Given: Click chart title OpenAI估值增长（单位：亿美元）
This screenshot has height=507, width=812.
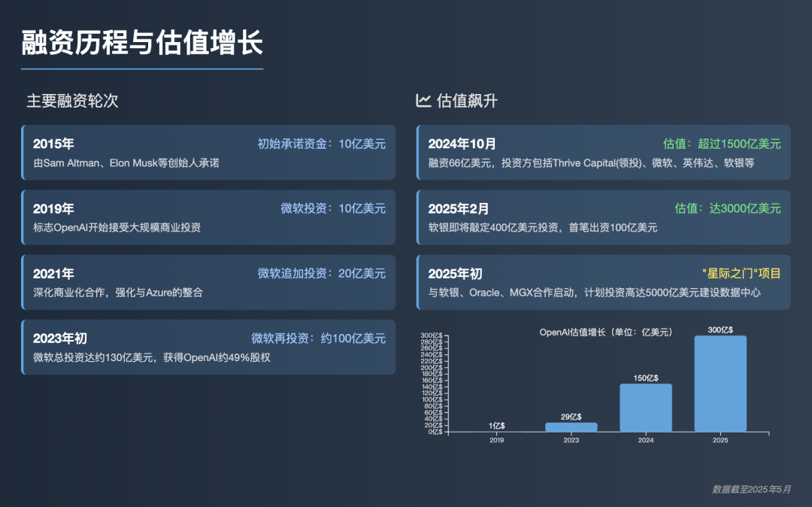Looking at the screenshot, I should pos(606,332).
